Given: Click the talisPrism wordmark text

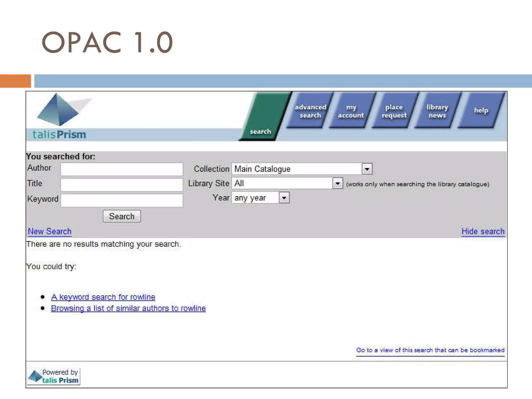Looking at the screenshot, I should (59, 135).
